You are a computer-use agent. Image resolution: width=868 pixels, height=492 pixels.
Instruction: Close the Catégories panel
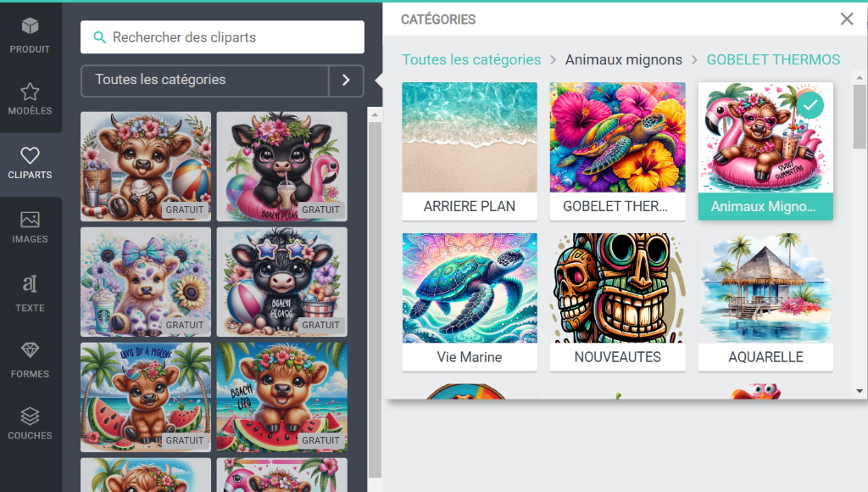[x=847, y=20]
